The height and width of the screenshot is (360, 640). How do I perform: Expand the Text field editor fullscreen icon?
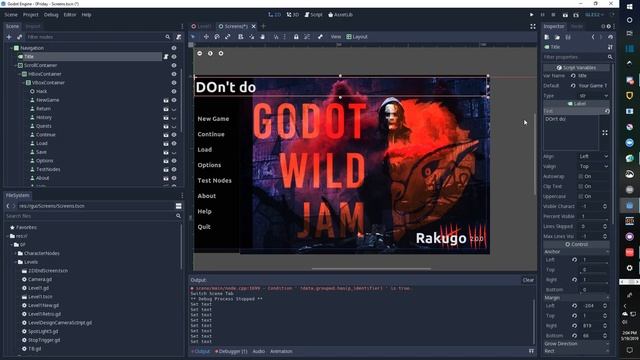(605, 133)
